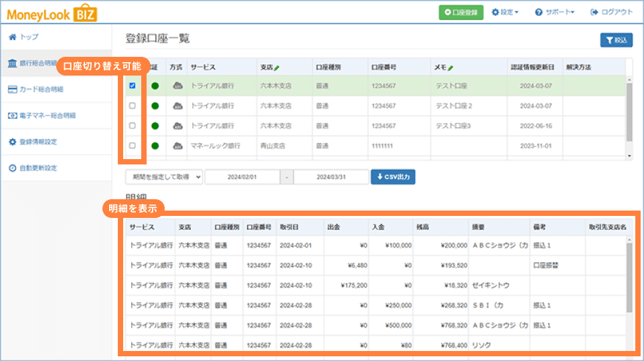Viewport: 644px width, 361px height.
Task: Click the green status dot in テスト口座２ row
Action: [155, 106]
